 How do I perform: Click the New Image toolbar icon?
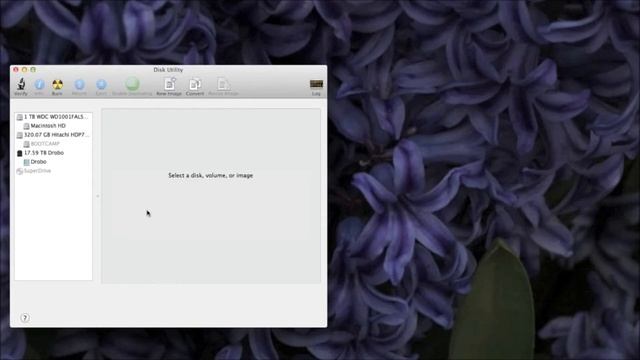[169, 84]
